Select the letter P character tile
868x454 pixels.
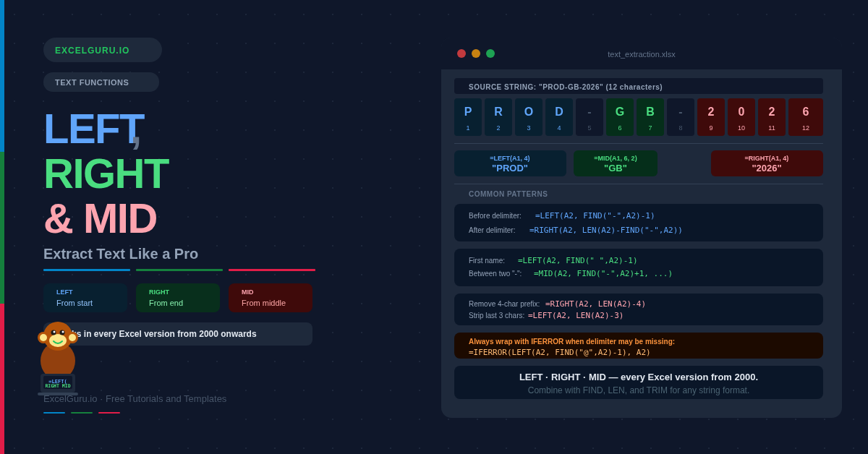(468, 117)
